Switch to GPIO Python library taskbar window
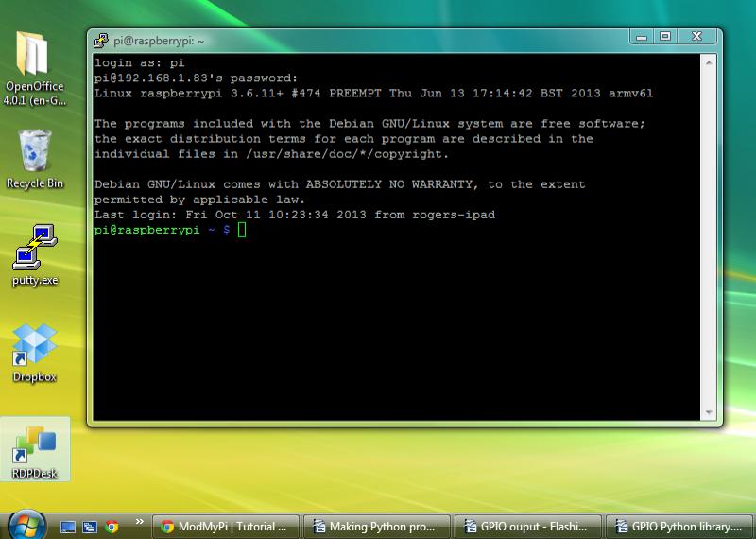 point(679,527)
